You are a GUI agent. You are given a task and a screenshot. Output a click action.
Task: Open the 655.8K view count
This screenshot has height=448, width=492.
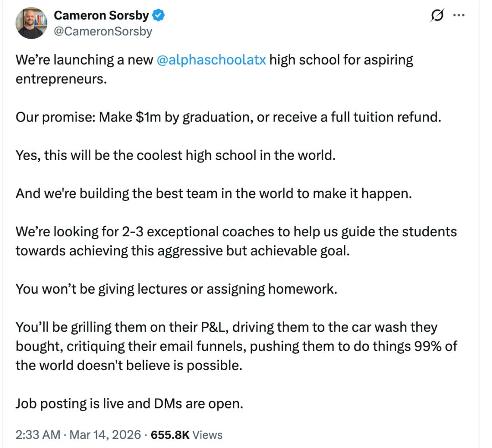click(x=169, y=434)
